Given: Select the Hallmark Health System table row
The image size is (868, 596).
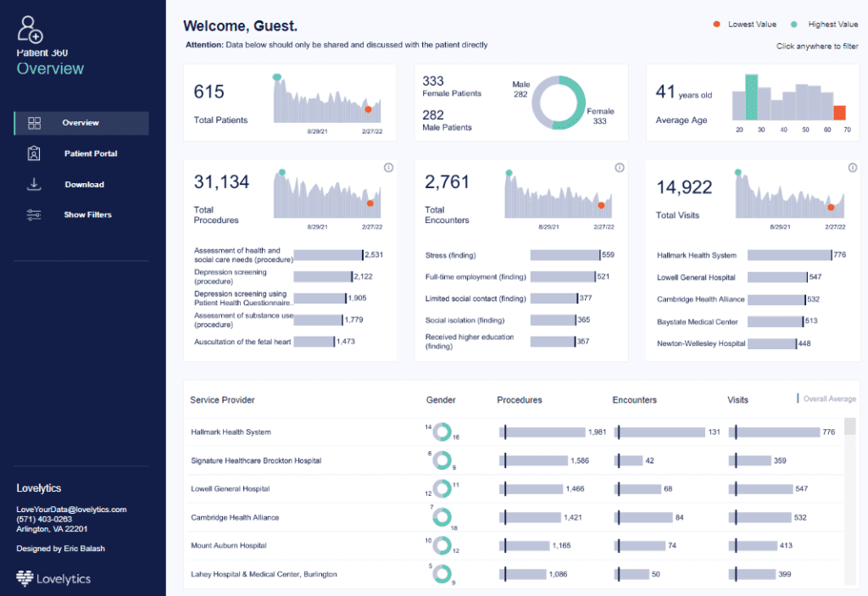Looking at the screenshot, I should pyautogui.click(x=231, y=432).
